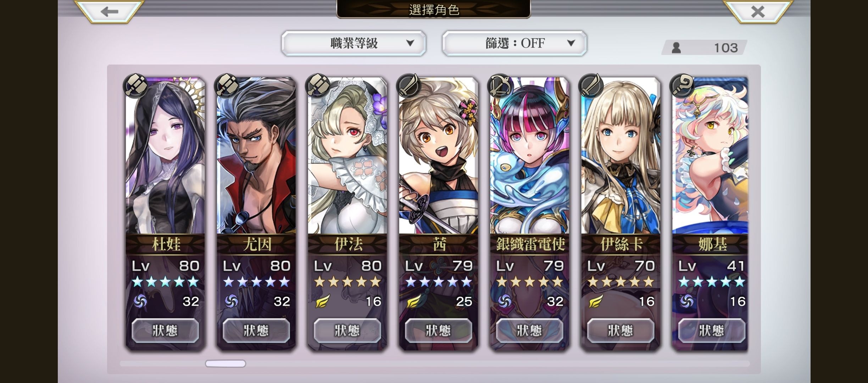Select the 銀織雷電使 character portrait
This screenshot has height=383, width=868.
coord(530,155)
